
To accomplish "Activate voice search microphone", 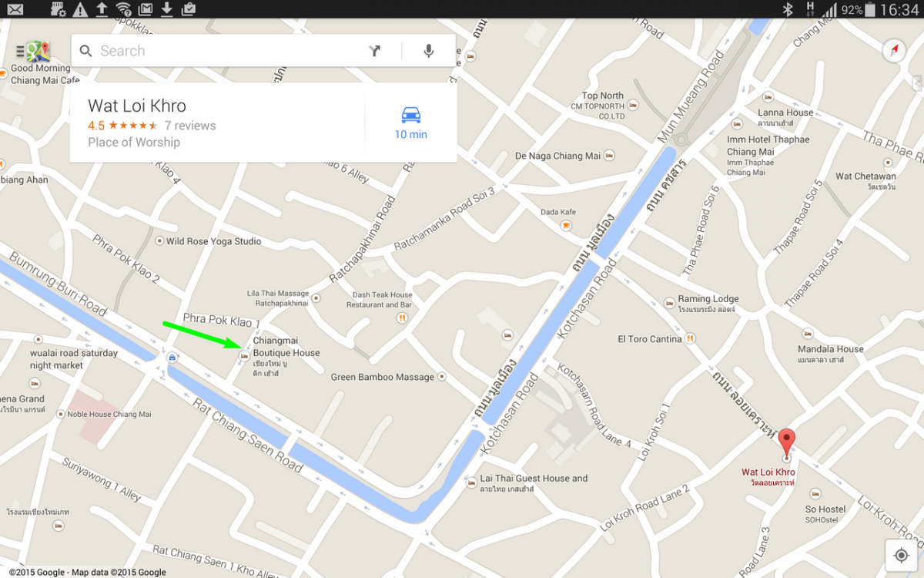I will pyautogui.click(x=429, y=51).
